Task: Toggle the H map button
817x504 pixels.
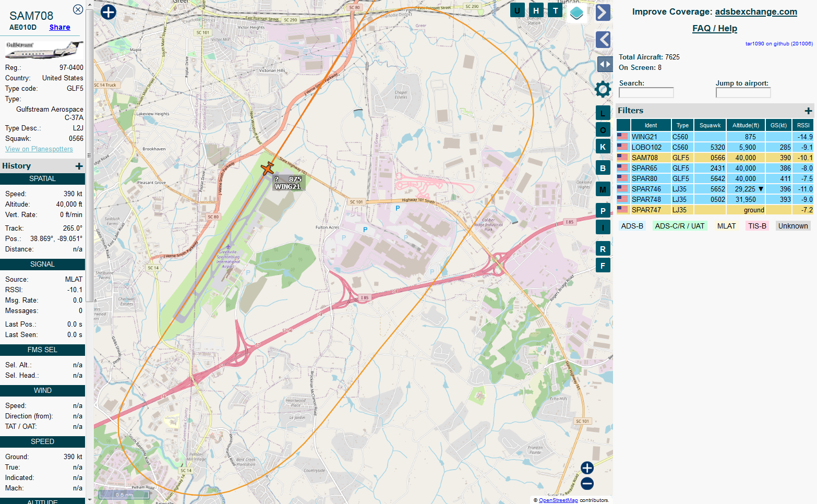Action: tap(536, 10)
